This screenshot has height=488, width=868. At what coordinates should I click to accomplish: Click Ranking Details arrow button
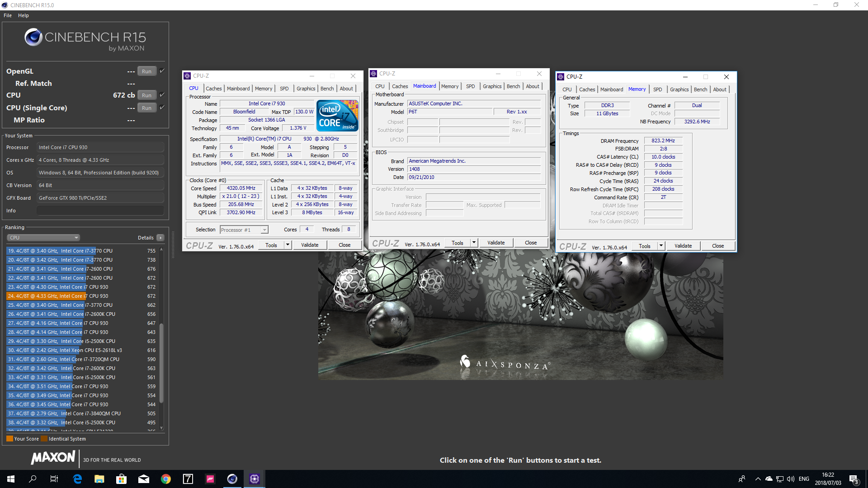(160, 238)
